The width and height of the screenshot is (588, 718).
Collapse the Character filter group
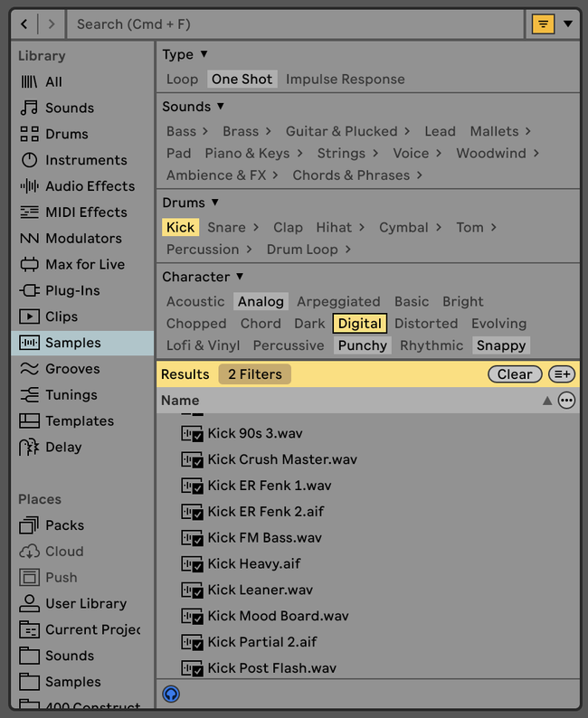point(240,277)
